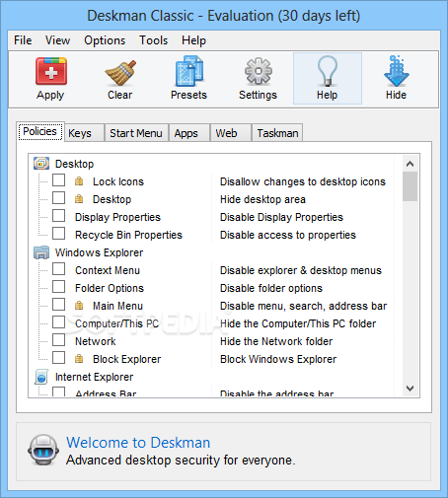Enable the Network checkbox
This screenshot has width=448, height=498.
tap(58, 340)
